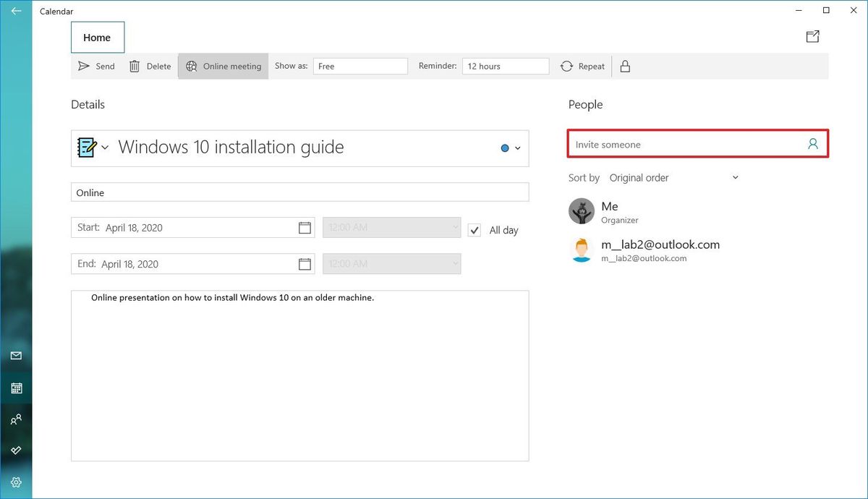Open the People app icon
Image resolution: width=868 pixels, height=499 pixels.
(x=16, y=419)
